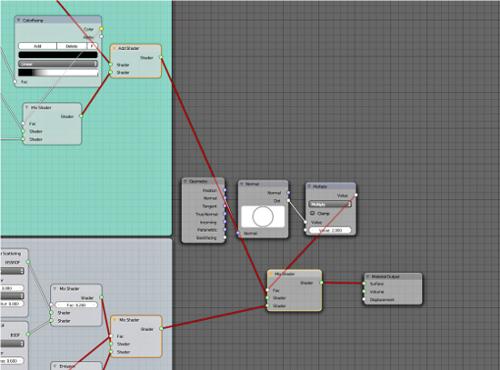Click the Dot output socket on Normal node
This screenshot has width=500, height=370.
(288, 200)
